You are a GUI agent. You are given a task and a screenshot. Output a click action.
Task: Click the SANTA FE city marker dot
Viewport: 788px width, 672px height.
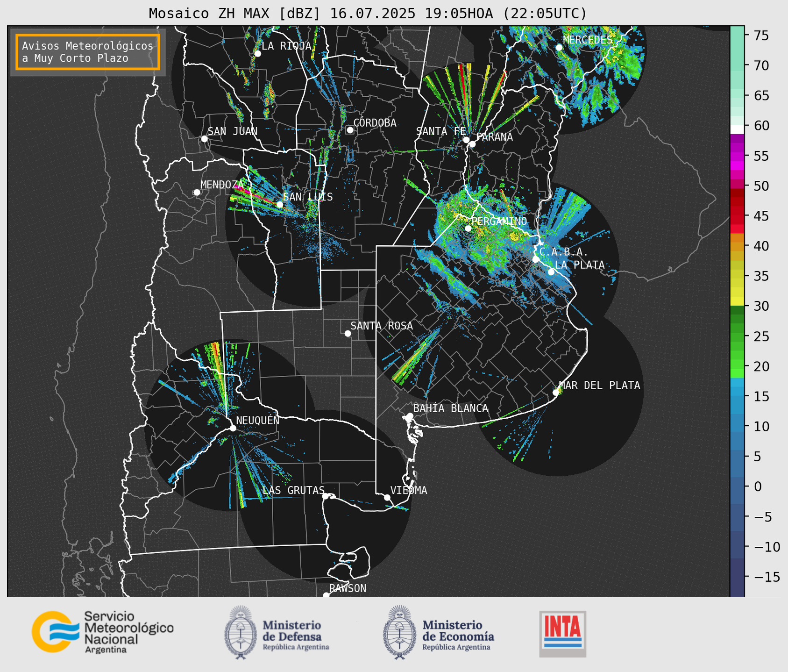pyautogui.click(x=466, y=140)
